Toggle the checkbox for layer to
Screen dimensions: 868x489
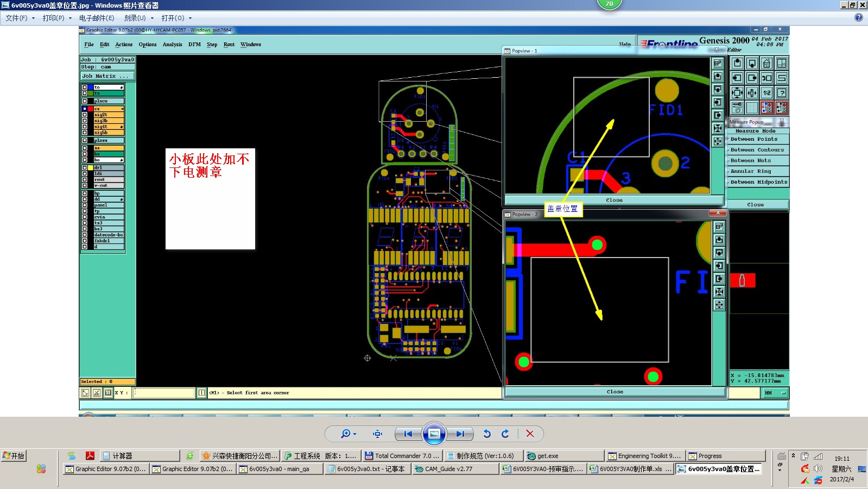pos(85,87)
